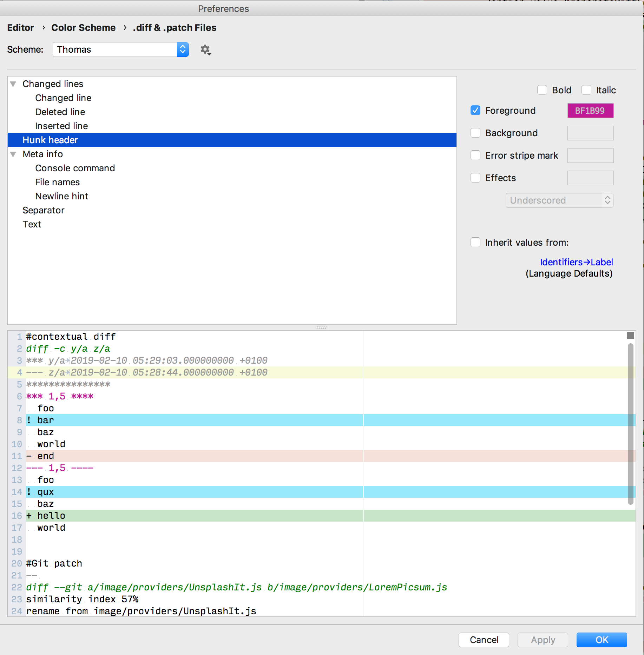
Task: Open the Identifiers→Label link
Action: coord(576,262)
